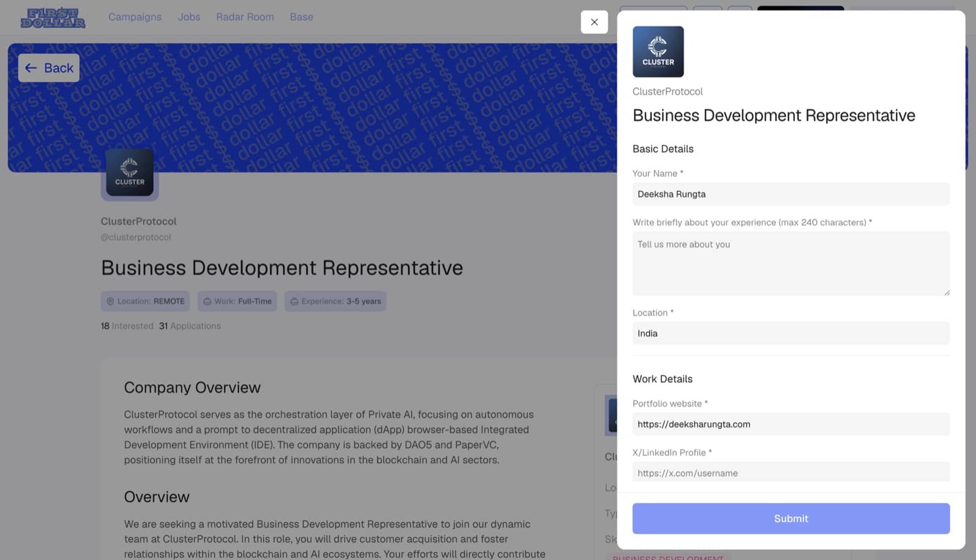The image size is (976, 560).
Task: Click the Basic Details heading
Action: (663, 149)
